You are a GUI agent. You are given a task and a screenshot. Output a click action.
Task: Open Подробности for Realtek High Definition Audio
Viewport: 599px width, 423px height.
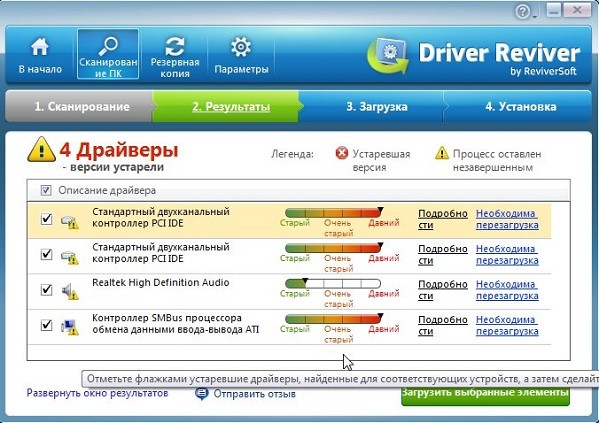pos(442,290)
